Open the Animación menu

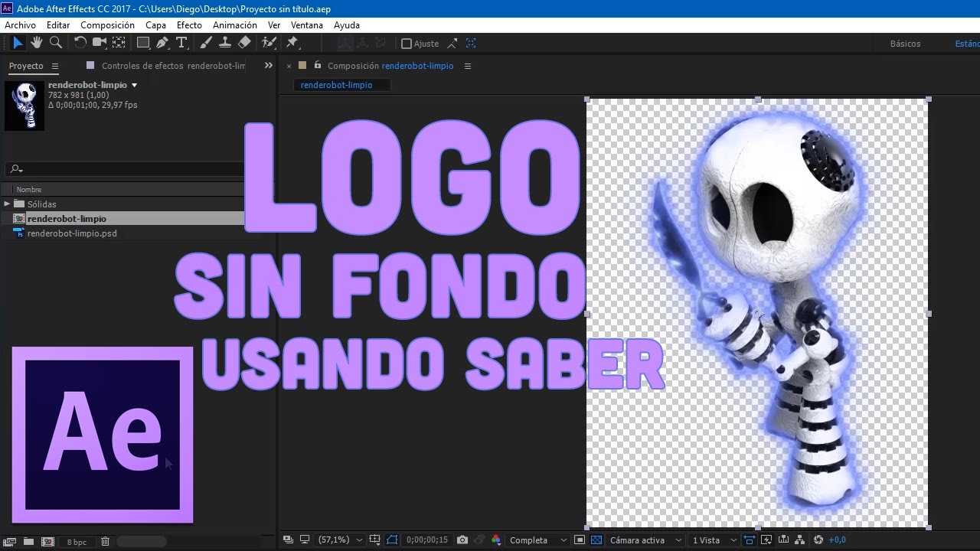coord(235,25)
